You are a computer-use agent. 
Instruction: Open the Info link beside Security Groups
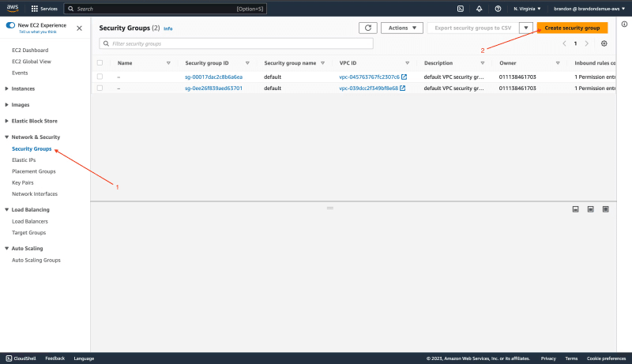tap(168, 28)
